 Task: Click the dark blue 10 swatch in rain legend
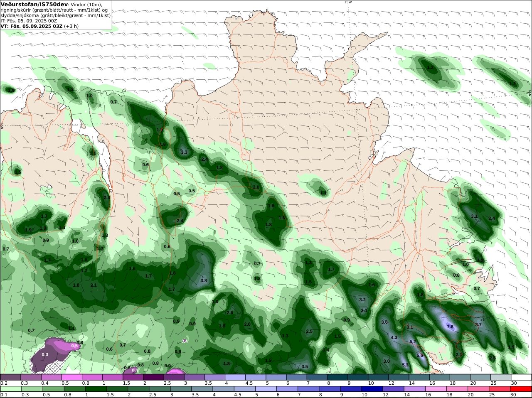tap(371, 389)
